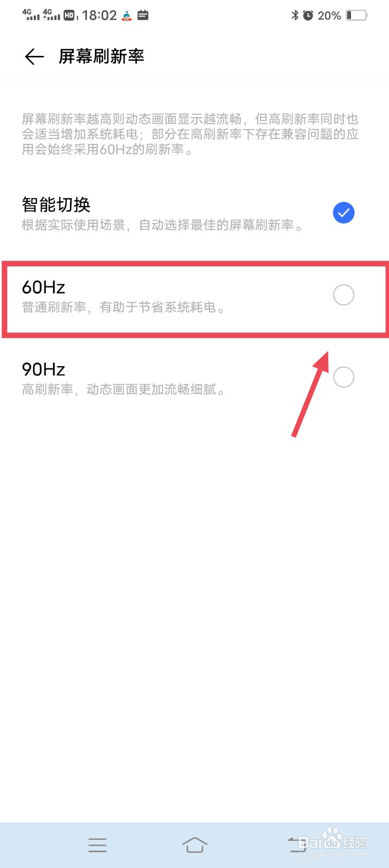Select the 90Hz radio button
The image size is (389, 868).
point(343,376)
